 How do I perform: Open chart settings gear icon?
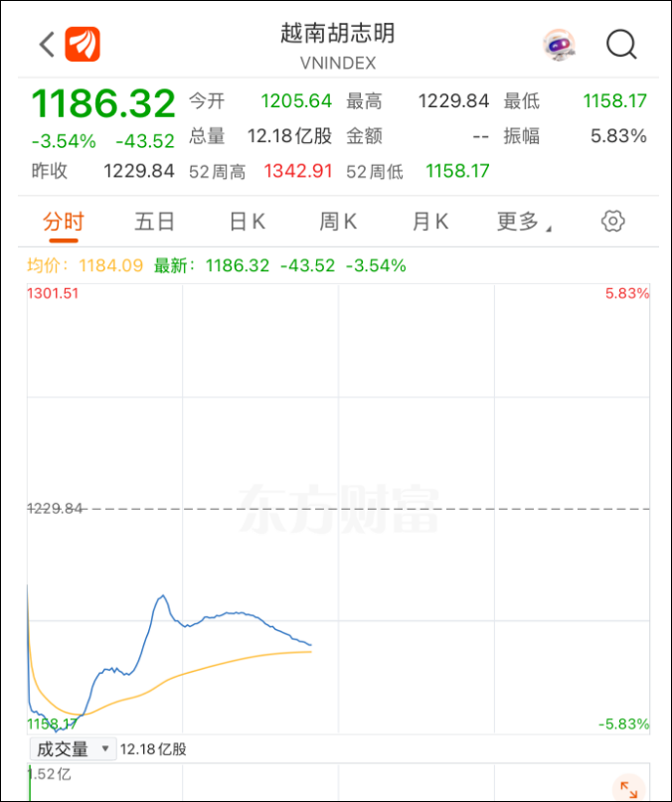613,221
